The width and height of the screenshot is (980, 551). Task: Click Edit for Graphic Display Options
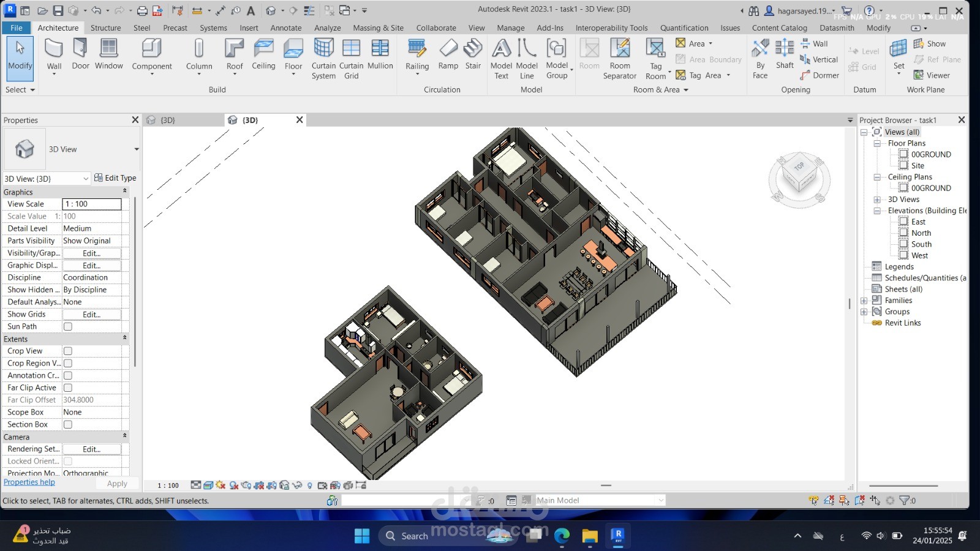(91, 265)
